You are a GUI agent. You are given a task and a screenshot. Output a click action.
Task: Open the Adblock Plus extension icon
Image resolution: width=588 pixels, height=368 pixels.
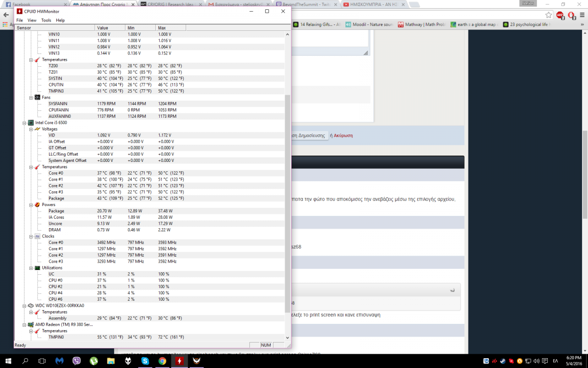tap(560, 15)
